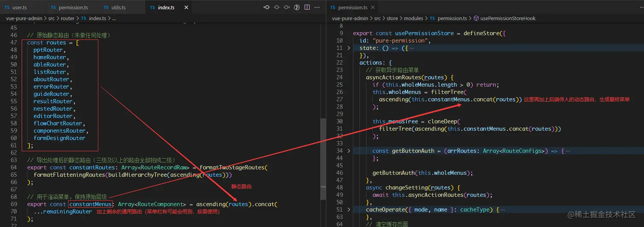Click flowChartRouter entry on line 58
Viewport: 644px width, 227px height.
point(57,124)
